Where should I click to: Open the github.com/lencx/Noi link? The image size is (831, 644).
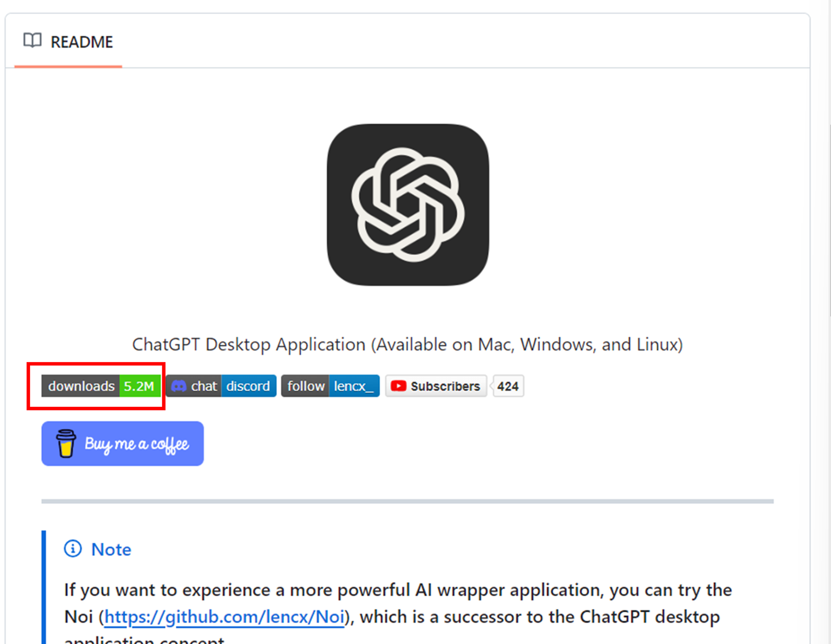[x=224, y=617]
